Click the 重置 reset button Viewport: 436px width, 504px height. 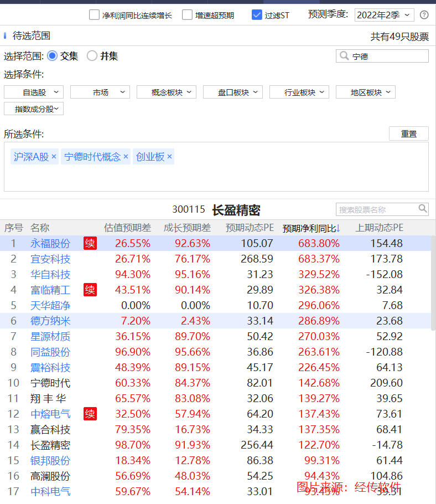click(x=409, y=133)
